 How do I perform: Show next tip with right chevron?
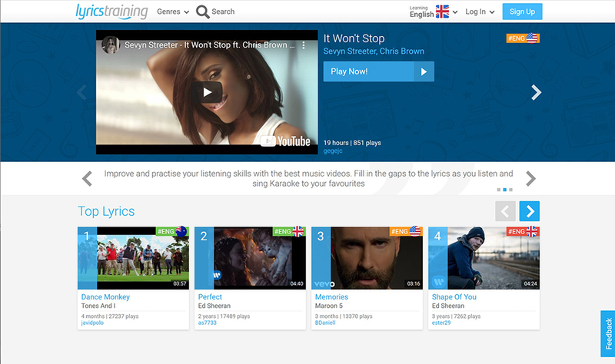point(530,179)
